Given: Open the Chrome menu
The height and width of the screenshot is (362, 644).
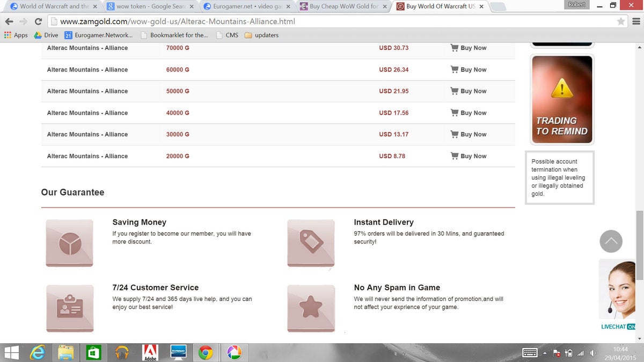Looking at the screenshot, I should 636,21.
